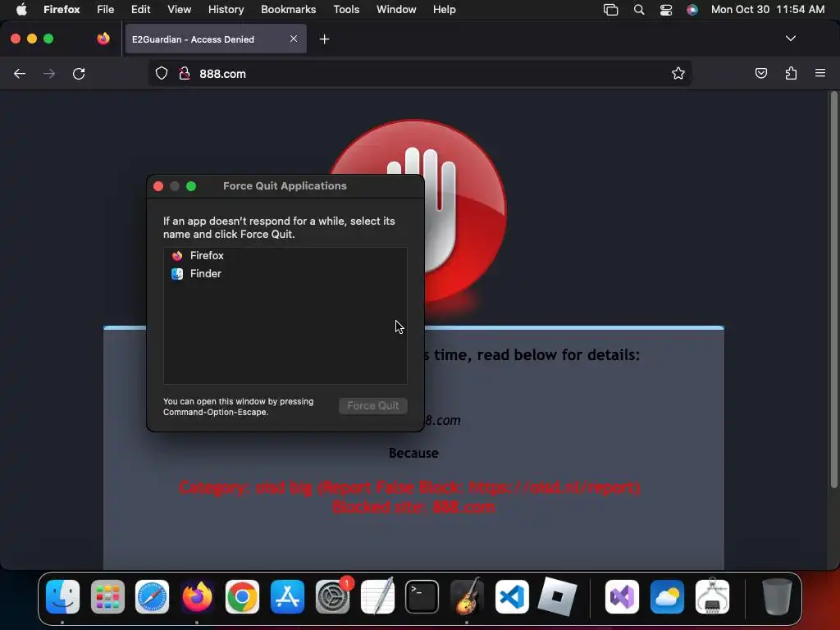Select Finder in Force Quit list
This screenshot has height=630, width=840.
tap(285, 274)
